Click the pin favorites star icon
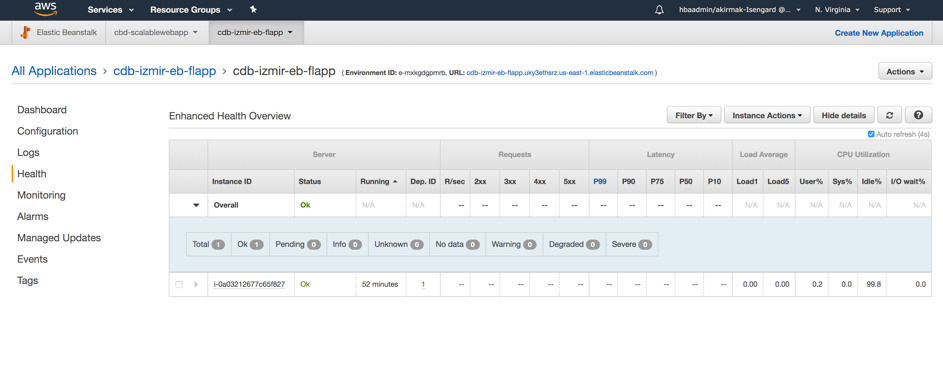The width and height of the screenshot is (943, 366). tap(253, 10)
